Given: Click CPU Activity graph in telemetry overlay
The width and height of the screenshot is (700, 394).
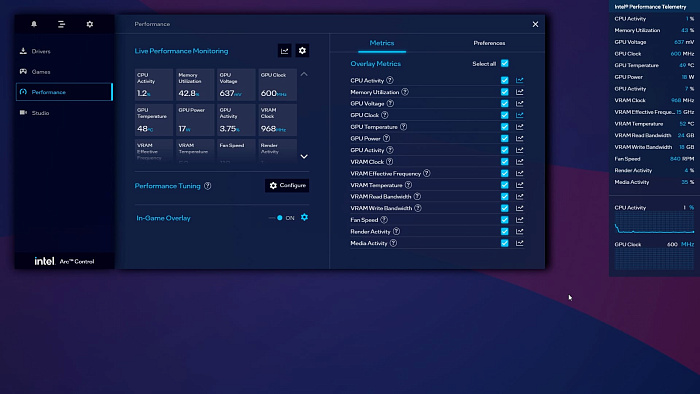Looking at the screenshot, I should 654,223.
